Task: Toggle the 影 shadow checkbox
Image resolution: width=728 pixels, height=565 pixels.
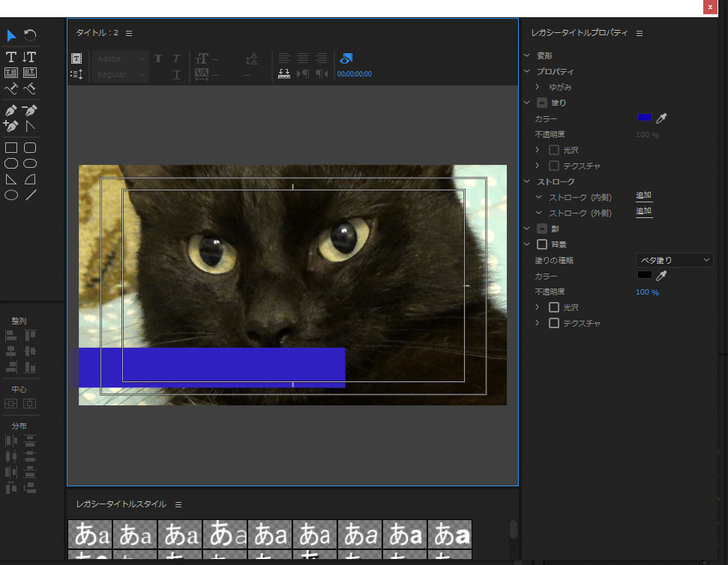Action: click(x=542, y=229)
